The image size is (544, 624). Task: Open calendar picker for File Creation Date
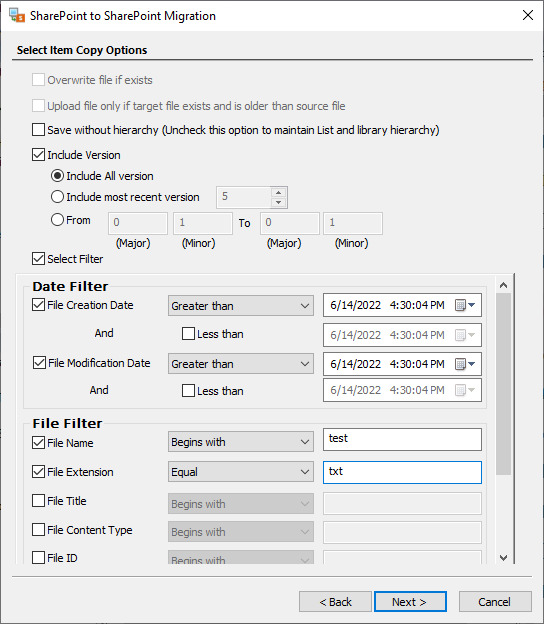pos(465,305)
